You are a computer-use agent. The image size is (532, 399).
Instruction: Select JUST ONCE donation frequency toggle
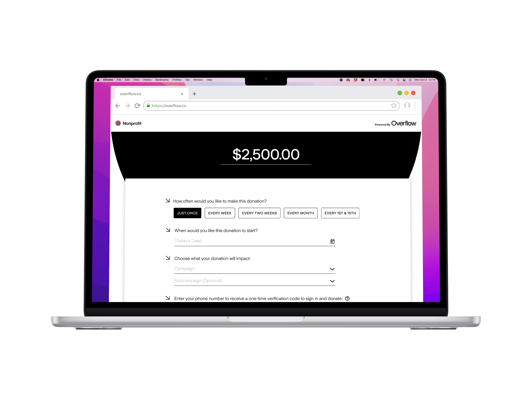(187, 213)
